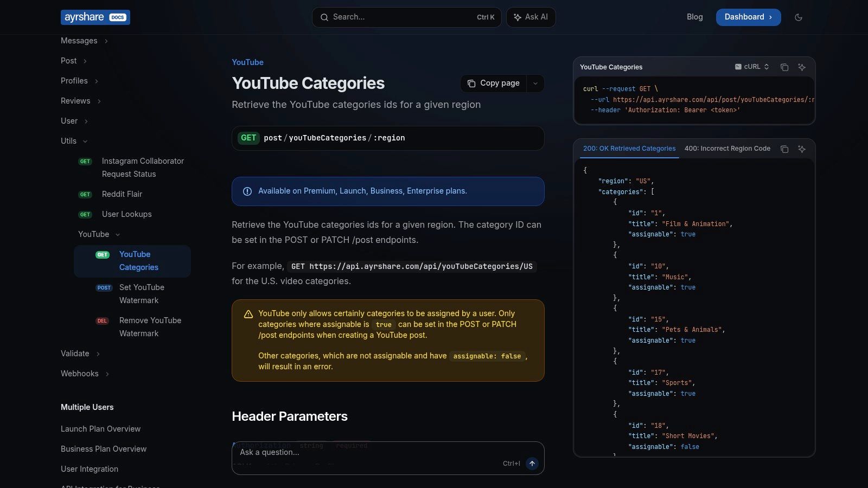The height and width of the screenshot is (488, 868).
Task: Click the copy icon in Copy page
Action: click(471, 84)
